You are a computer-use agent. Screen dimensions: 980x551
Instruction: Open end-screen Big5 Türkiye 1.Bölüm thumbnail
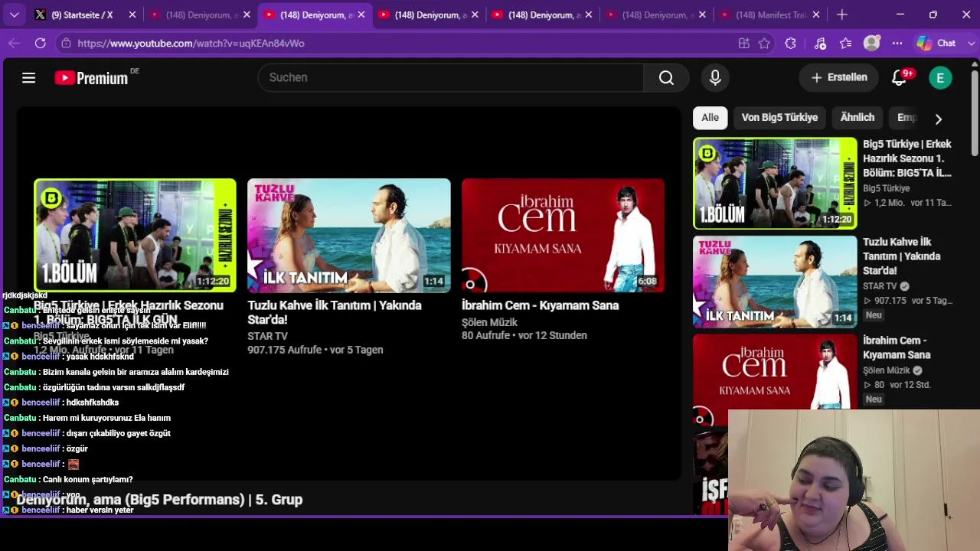pyautogui.click(x=135, y=235)
